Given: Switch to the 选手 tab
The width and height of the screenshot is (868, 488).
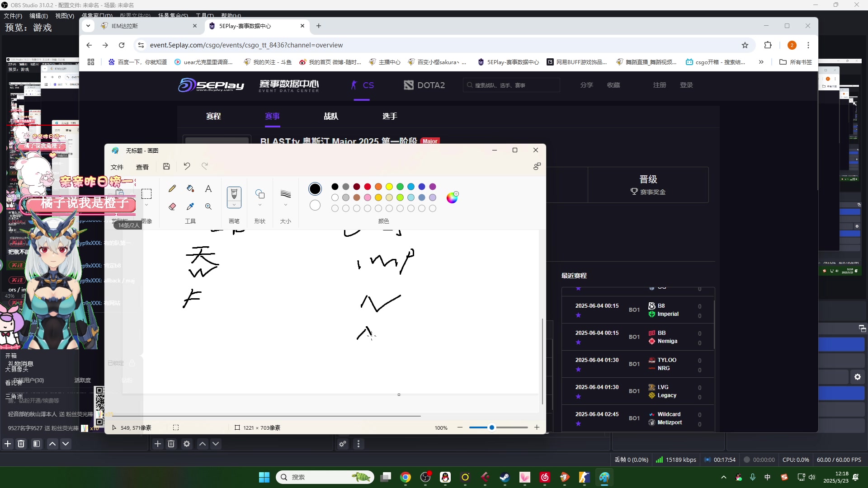Looking at the screenshot, I should click(390, 116).
